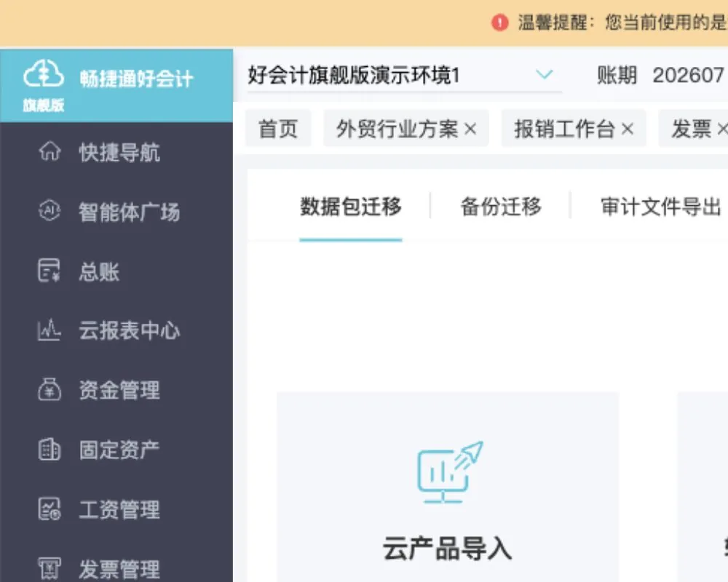Open the 好会计旗舰版演示环境1 account selector

[x=404, y=75]
